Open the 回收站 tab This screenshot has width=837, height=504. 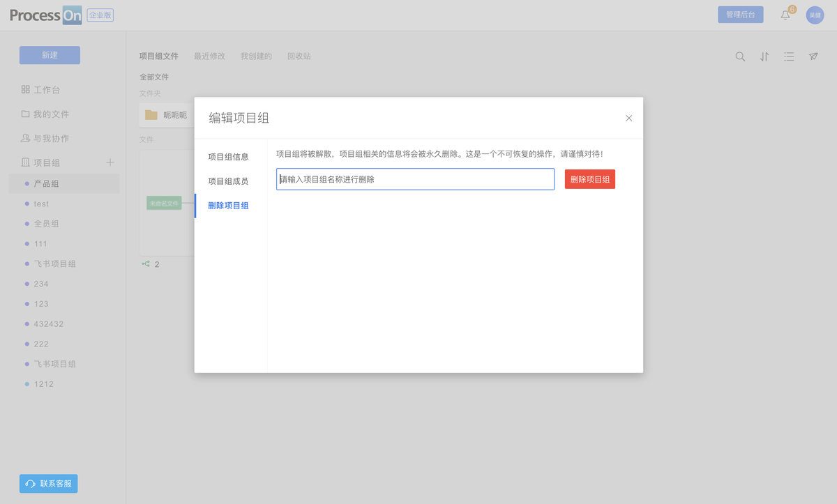(x=299, y=56)
